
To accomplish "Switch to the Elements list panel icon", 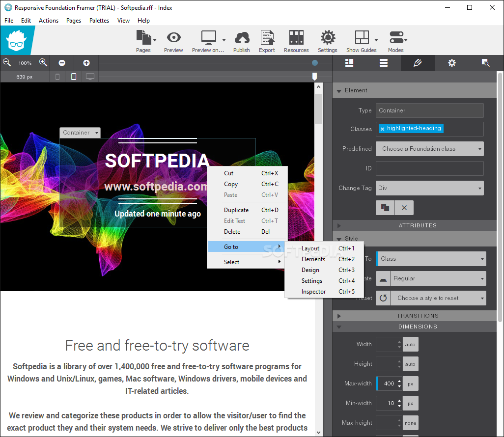I will coord(384,63).
